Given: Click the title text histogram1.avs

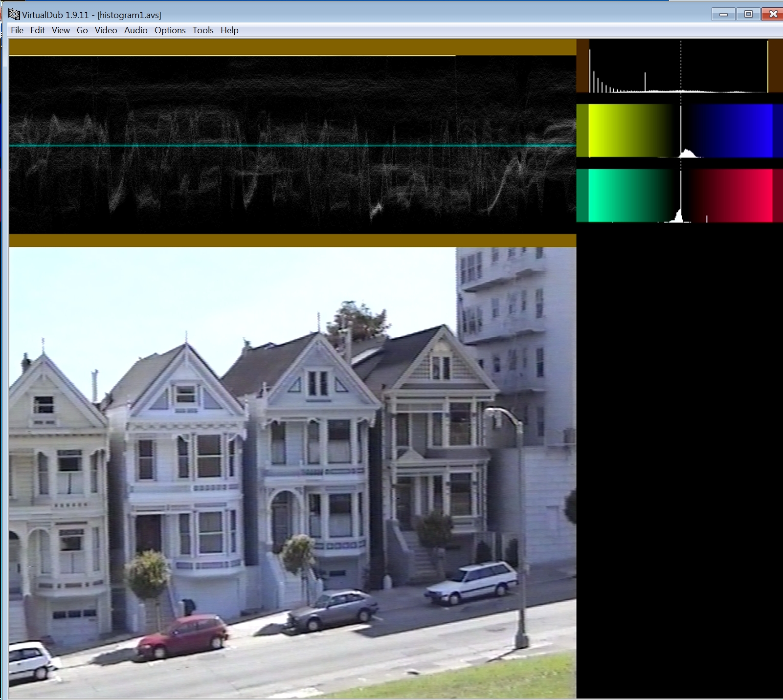Looking at the screenshot, I should (129, 15).
